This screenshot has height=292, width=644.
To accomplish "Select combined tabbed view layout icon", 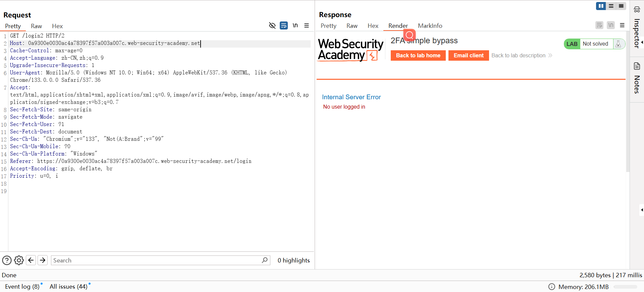I will coord(621,6).
